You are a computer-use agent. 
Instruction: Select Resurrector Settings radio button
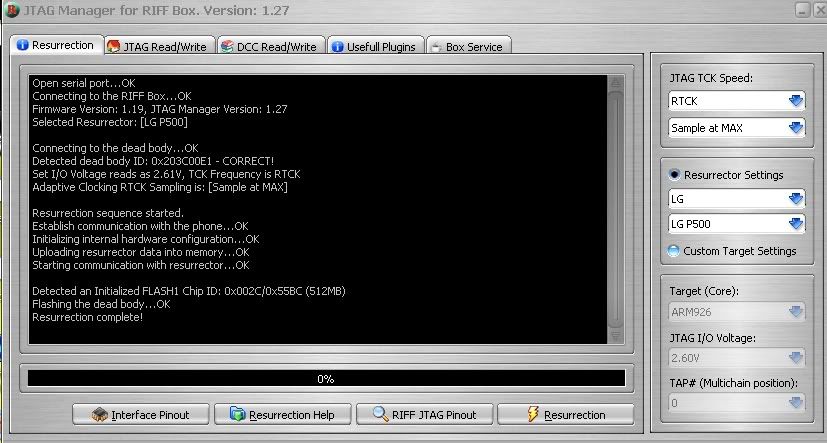(x=674, y=175)
